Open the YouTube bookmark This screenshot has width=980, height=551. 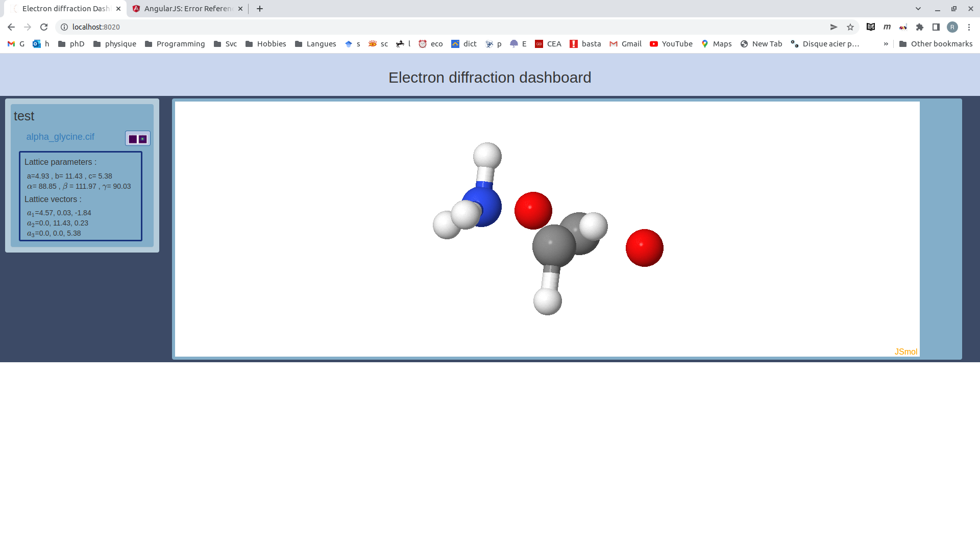[671, 44]
